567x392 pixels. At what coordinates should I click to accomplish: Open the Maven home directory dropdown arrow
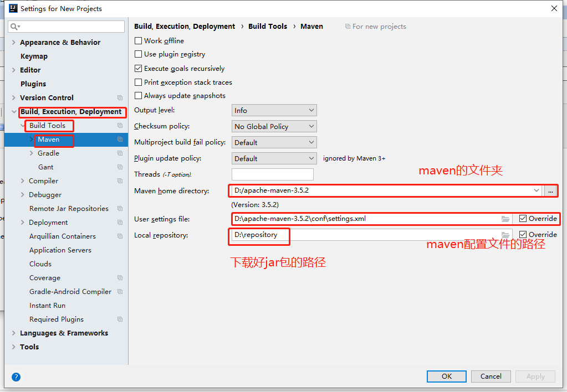click(537, 190)
